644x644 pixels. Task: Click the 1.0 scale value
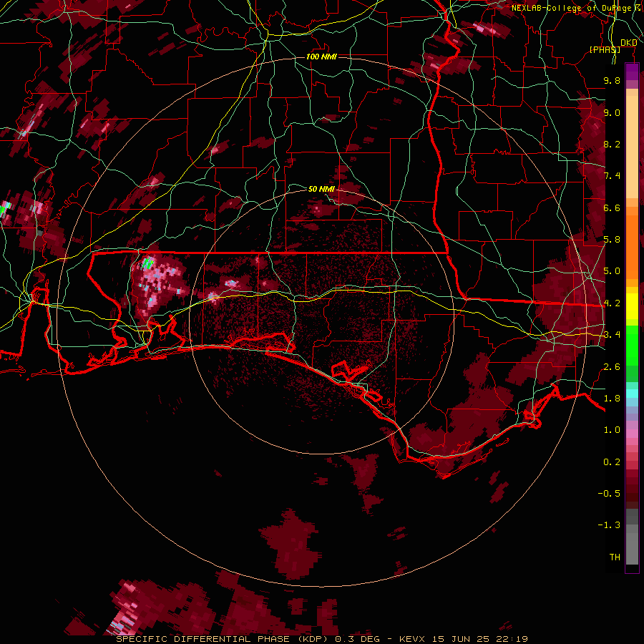click(612, 430)
